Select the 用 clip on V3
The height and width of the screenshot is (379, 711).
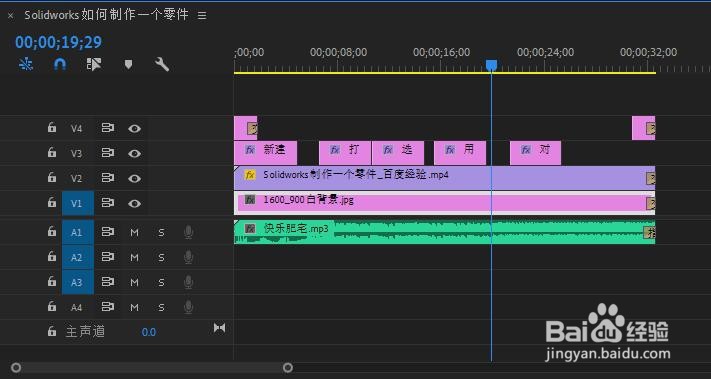point(460,153)
